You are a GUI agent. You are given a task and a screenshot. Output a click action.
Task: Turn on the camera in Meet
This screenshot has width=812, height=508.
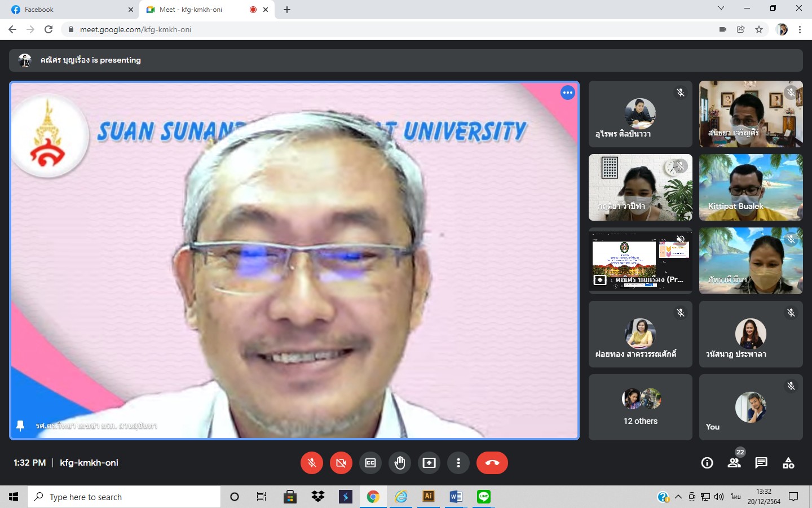341,463
